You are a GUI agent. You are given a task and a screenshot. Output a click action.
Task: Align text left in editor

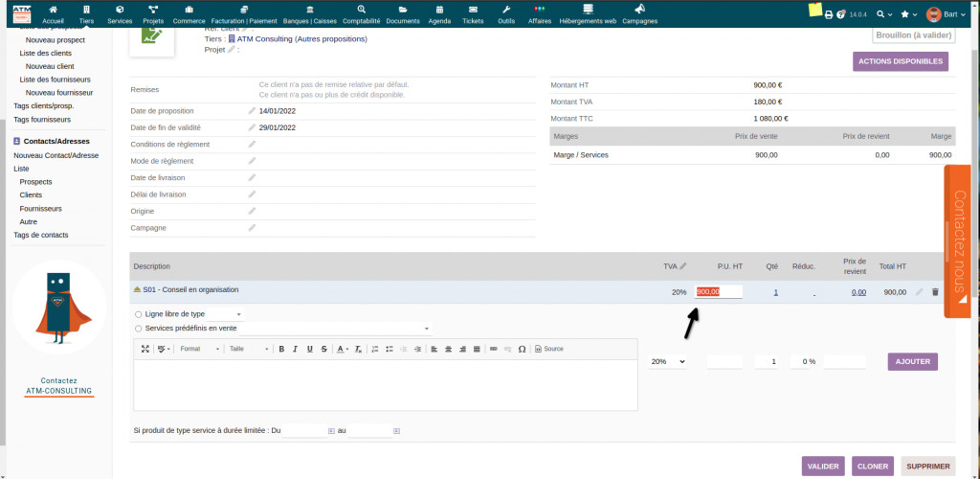(434, 349)
